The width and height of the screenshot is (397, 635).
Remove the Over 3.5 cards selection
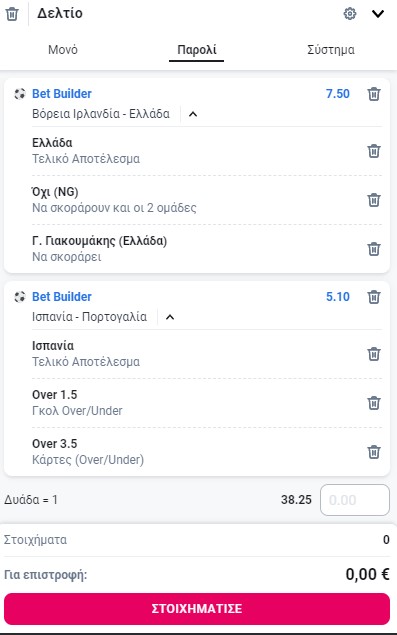374,452
